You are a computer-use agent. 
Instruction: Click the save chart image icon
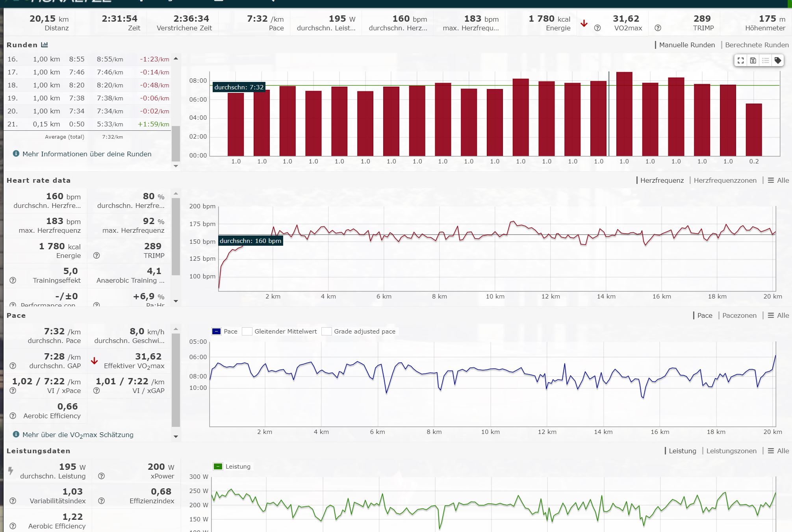click(753, 61)
